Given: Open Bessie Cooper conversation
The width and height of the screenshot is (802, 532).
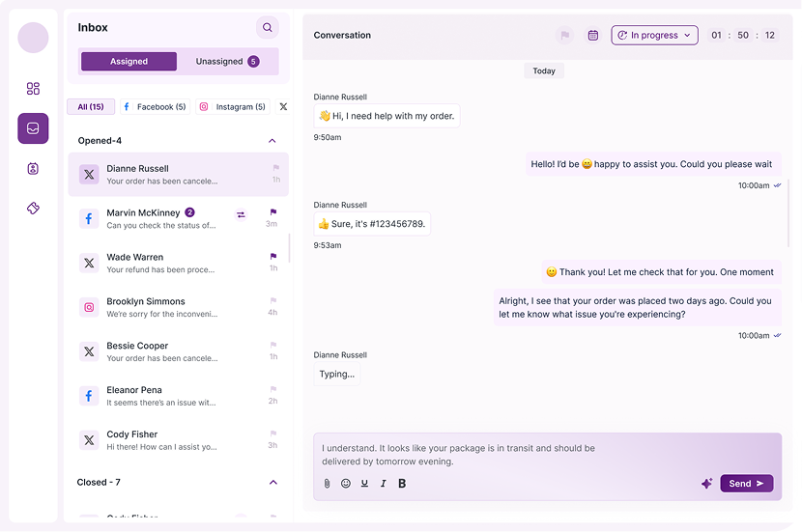Looking at the screenshot, I should coord(179,351).
